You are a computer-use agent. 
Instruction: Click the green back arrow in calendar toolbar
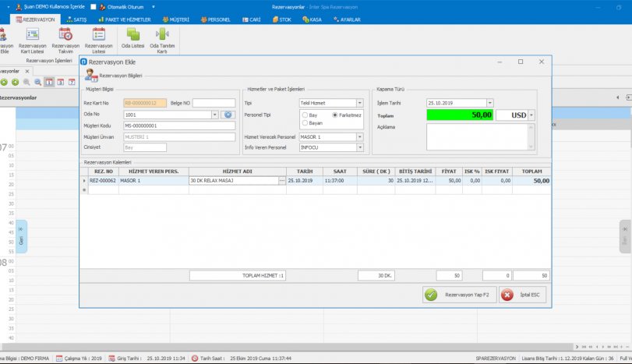pos(4,83)
